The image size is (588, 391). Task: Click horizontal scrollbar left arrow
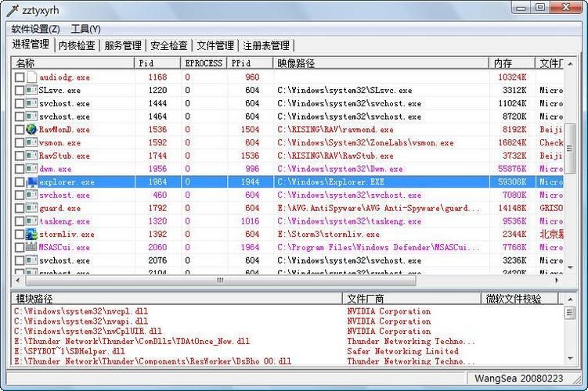click(x=18, y=280)
